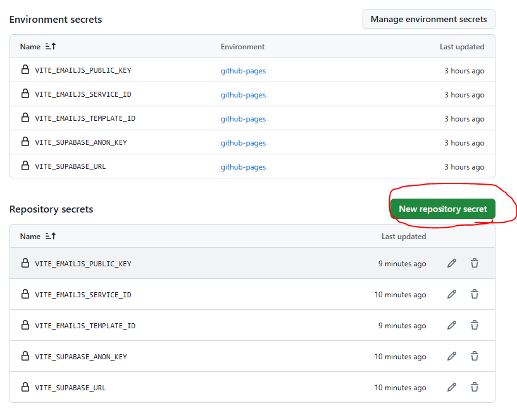517x420 pixels.
Task: Click New repository secret button
Action: pos(442,209)
